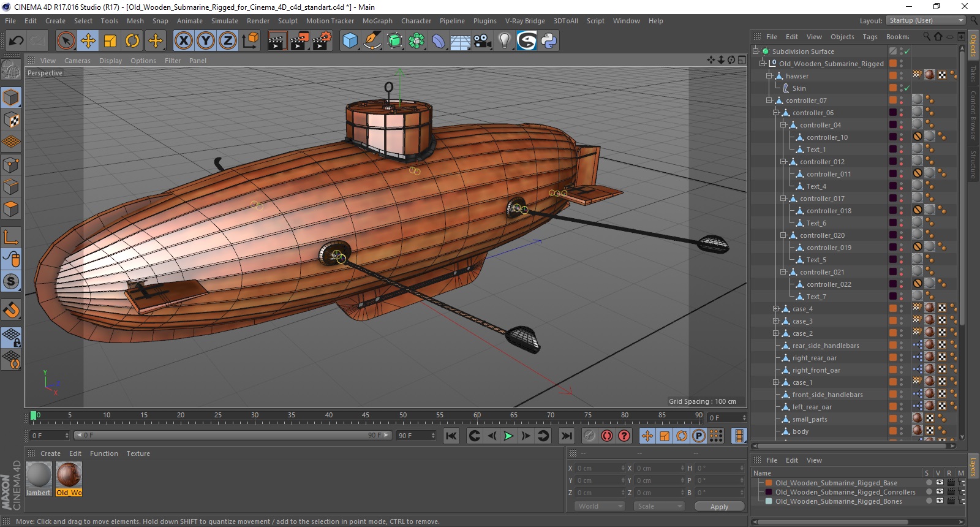The width and height of the screenshot is (980, 527).
Task: Open World coordinate dropdown
Action: point(600,506)
